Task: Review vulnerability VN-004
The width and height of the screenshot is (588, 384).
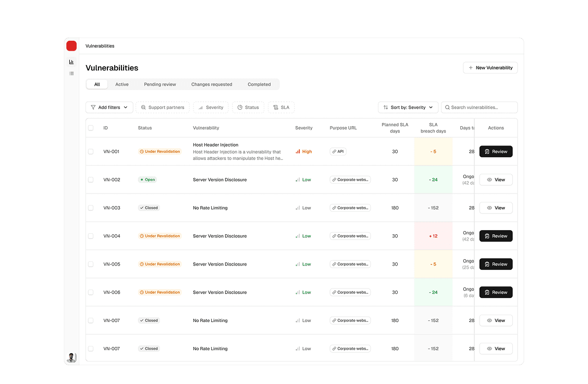Action: coord(496,236)
